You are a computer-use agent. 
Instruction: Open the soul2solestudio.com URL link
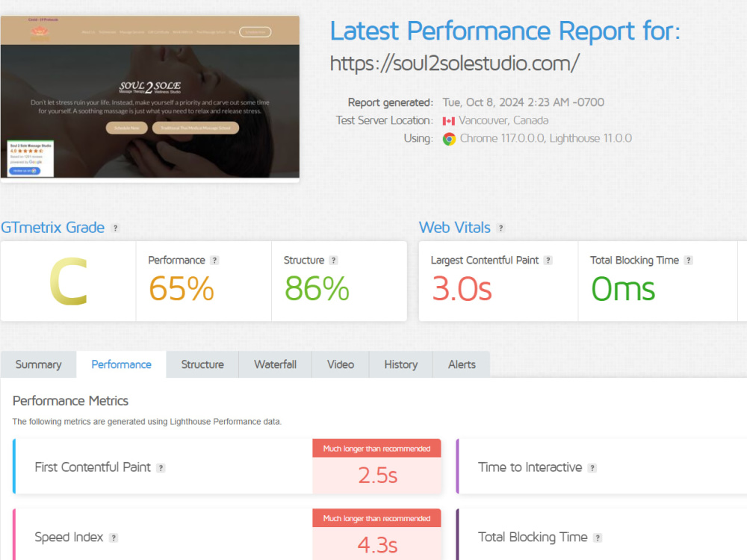454,63
